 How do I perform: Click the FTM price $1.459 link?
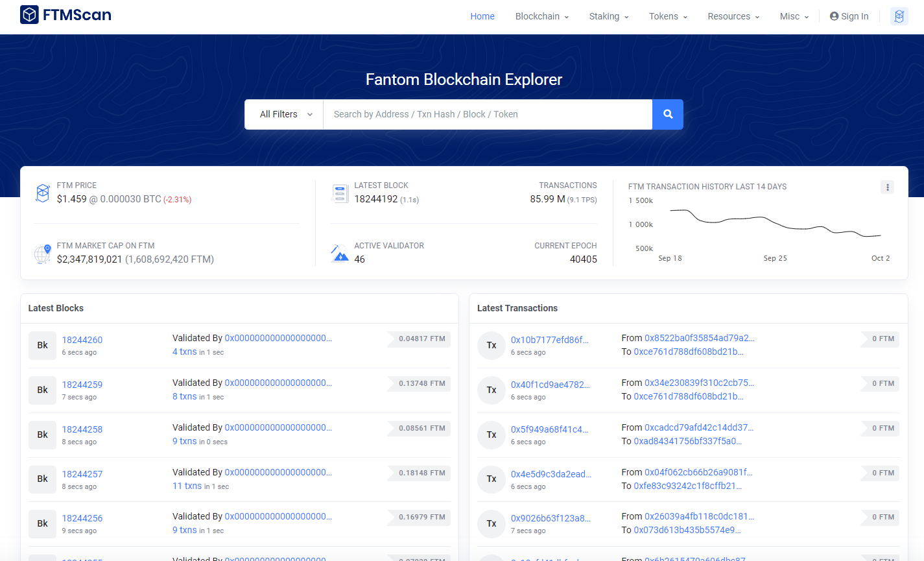coord(71,199)
